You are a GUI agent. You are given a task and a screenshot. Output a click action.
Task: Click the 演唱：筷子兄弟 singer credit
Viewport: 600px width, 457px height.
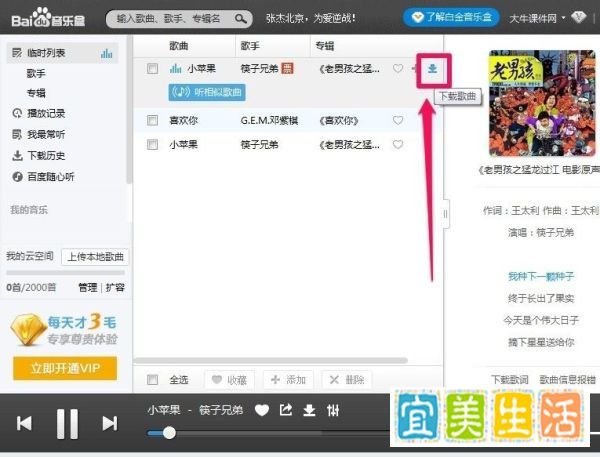click(x=541, y=232)
